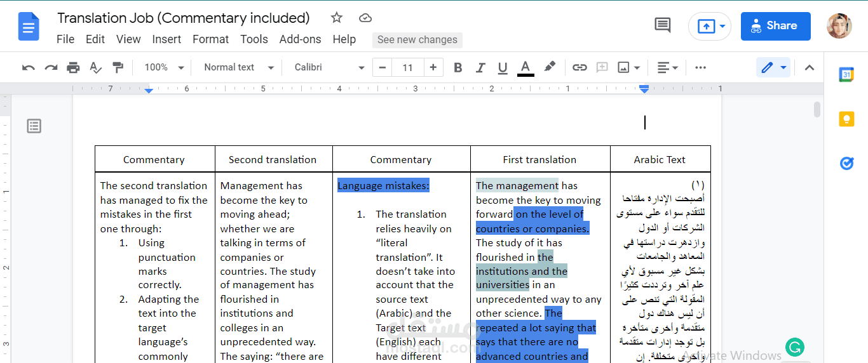This screenshot has height=363, width=868.
Task: Open the Help menu
Action: [344, 39]
